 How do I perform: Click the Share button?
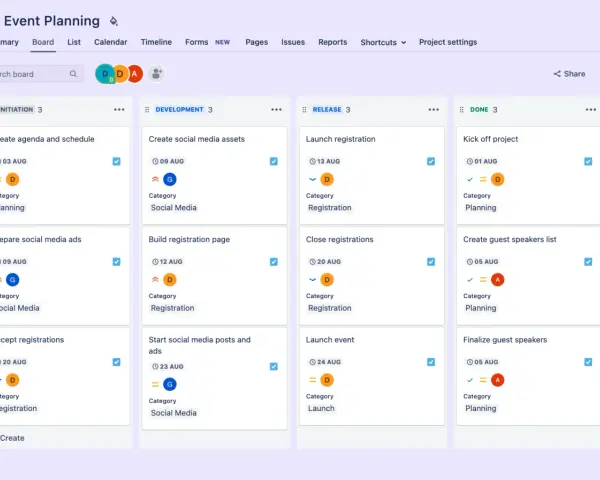click(569, 73)
